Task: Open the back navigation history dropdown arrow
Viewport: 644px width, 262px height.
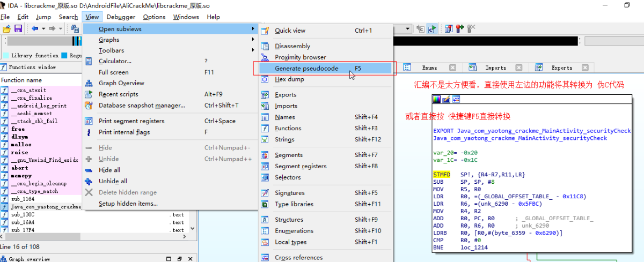Action: 42,28
